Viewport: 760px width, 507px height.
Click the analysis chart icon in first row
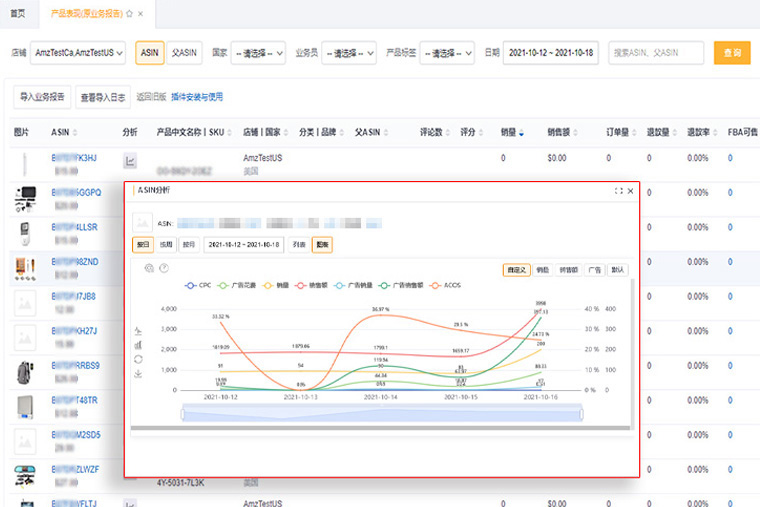point(130,161)
